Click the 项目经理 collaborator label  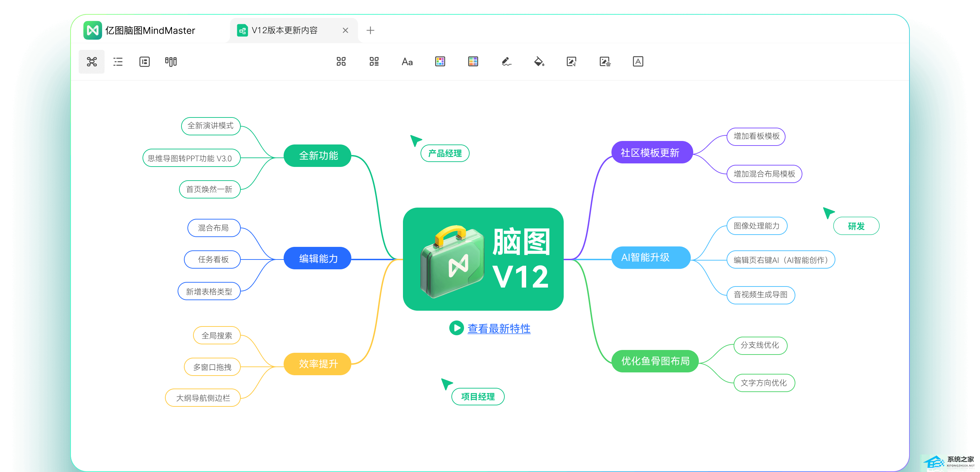[x=478, y=397]
